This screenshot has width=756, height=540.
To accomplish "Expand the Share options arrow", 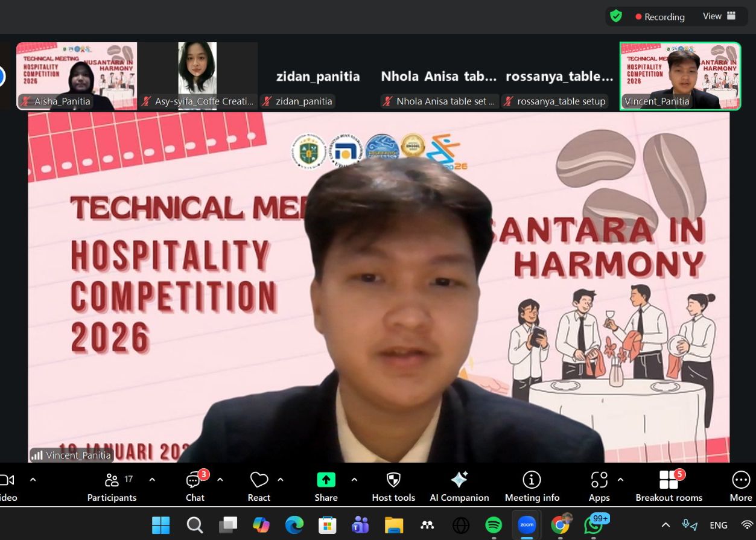I will (x=354, y=480).
